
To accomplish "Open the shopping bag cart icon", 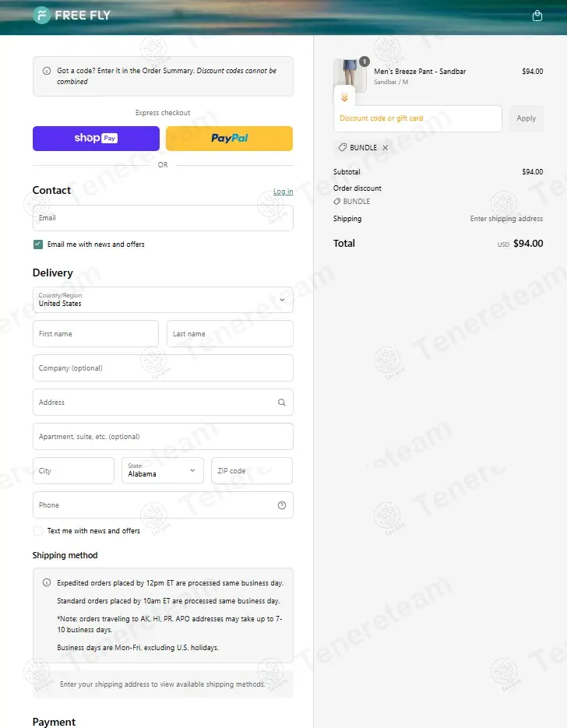I will 537,16.
